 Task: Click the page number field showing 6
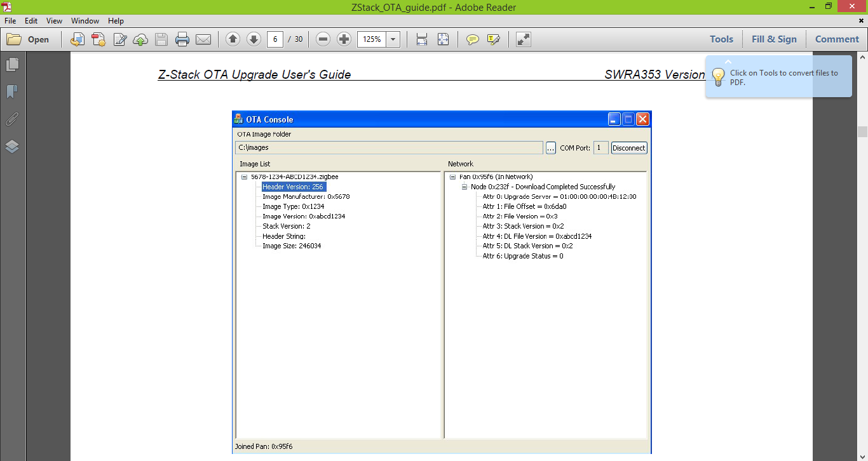(275, 39)
